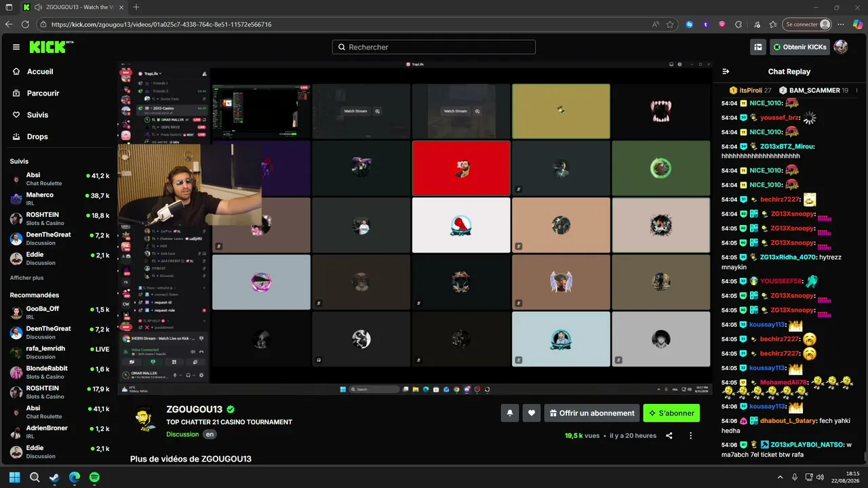
Task: Click top chatter itsPiroli in chat
Action: [751, 90]
